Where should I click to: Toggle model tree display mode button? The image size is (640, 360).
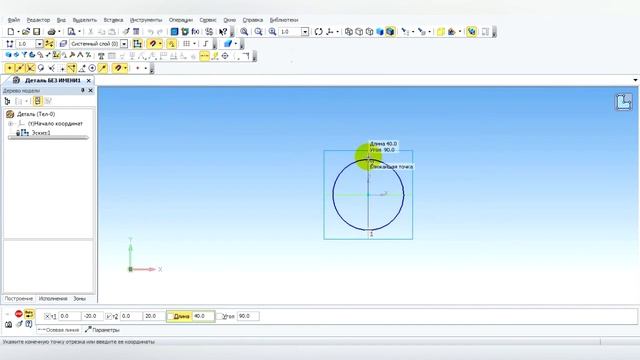click(38, 101)
